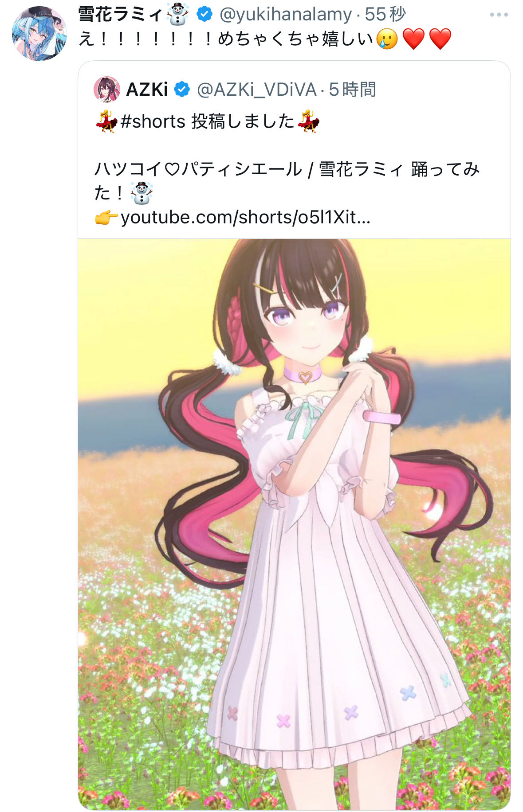Image resolution: width=523 pixels, height=812 pixels.
Task: Click the verified badge beside 雪花ラミィ
Action: (204, 15)
